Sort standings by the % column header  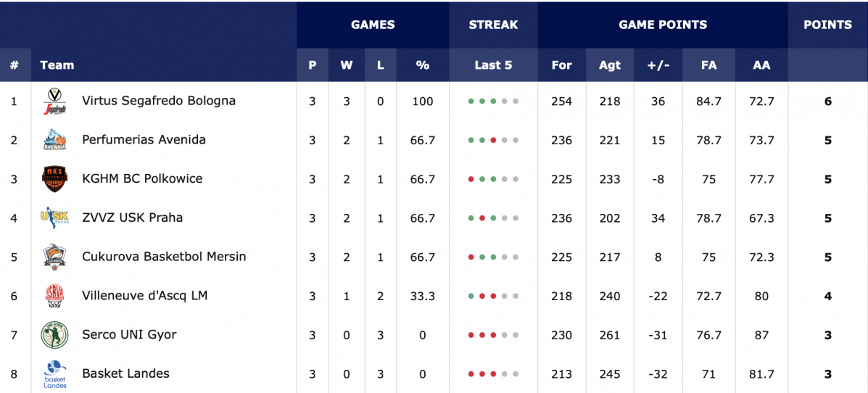click(423, 65)
